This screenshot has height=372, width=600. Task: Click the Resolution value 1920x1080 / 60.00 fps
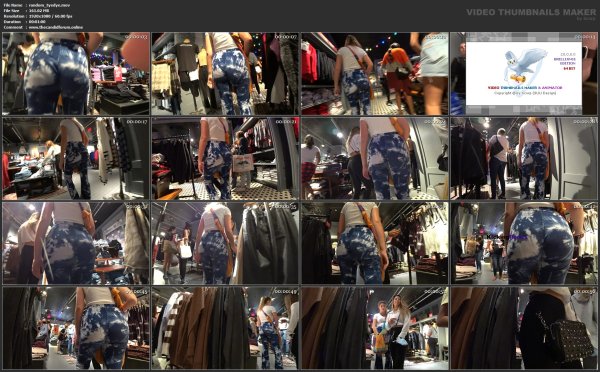[x=51, y=16]
